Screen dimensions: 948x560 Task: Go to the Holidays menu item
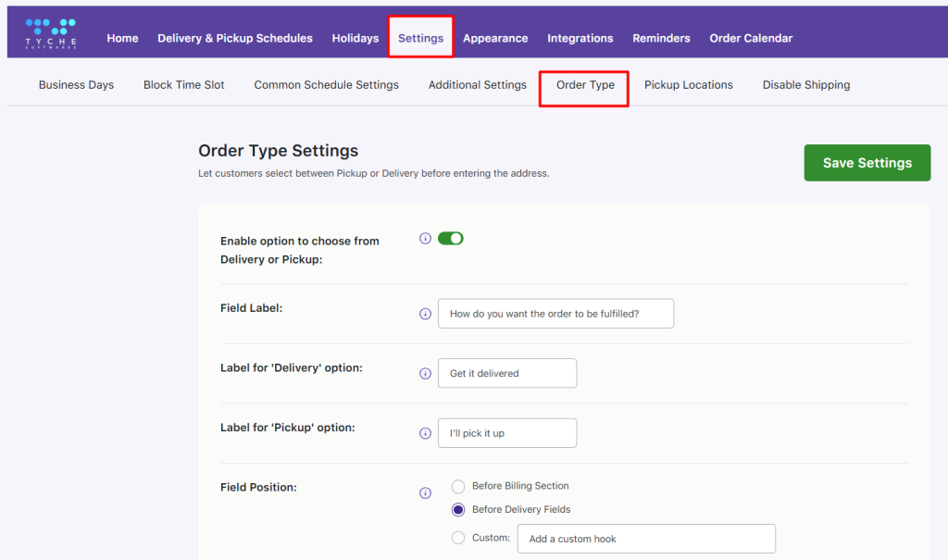click(355, 38)
